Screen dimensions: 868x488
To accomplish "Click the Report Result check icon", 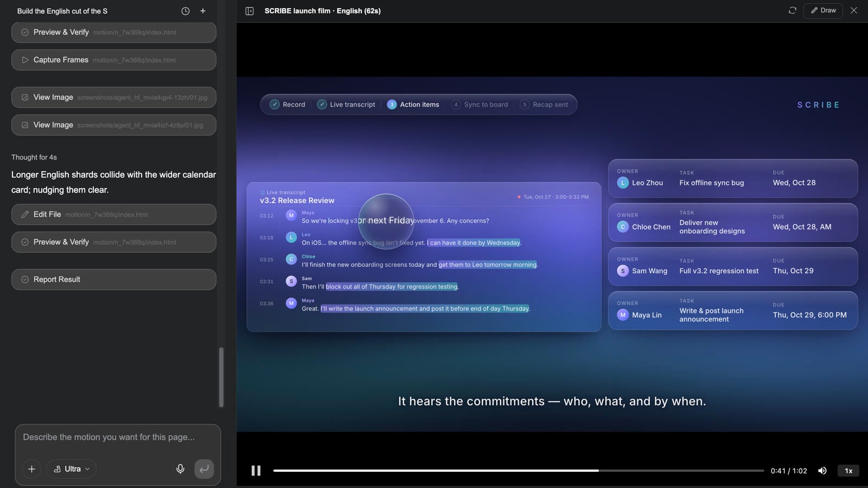I will coord(25,279).
